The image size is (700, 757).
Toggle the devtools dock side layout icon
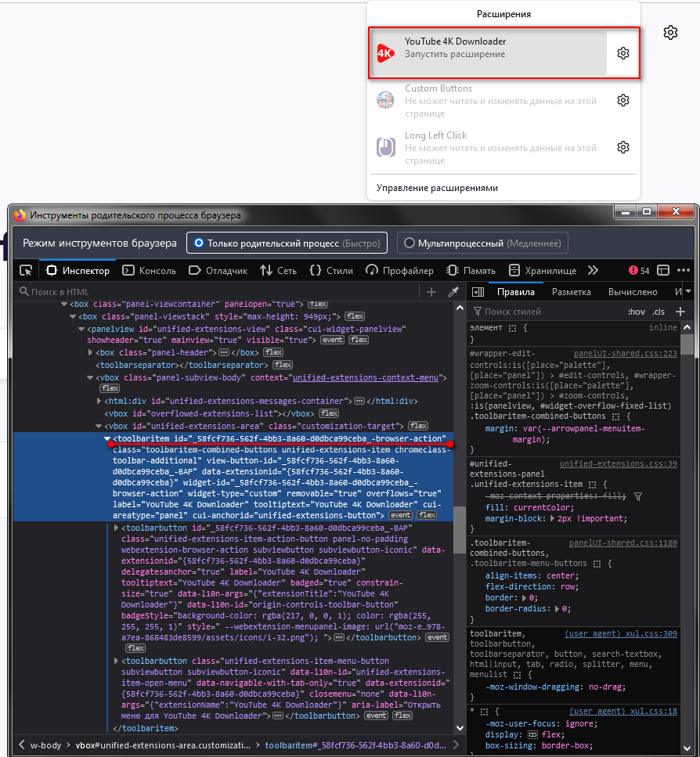pyautogui.click(x=663, y=270)
